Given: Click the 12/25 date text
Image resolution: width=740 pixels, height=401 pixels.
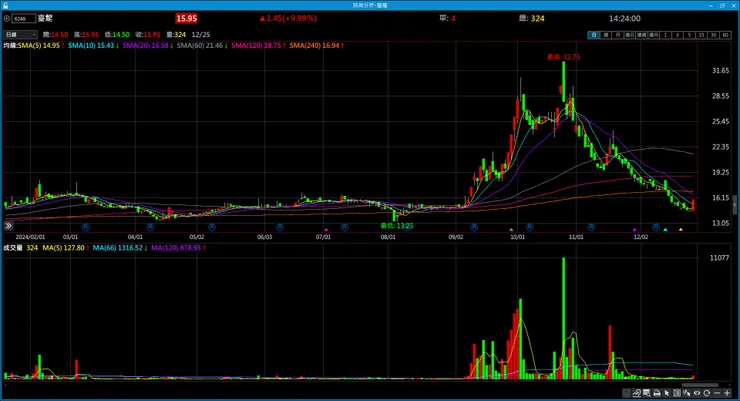Looking at the screenshot, I should tap(201, 35).
